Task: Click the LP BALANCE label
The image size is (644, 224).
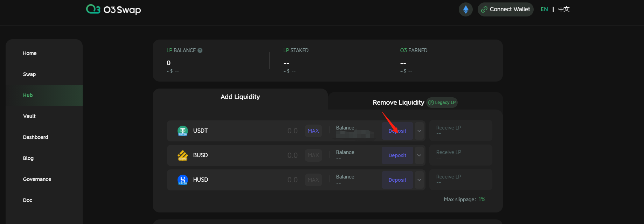Action: point(181,50)
